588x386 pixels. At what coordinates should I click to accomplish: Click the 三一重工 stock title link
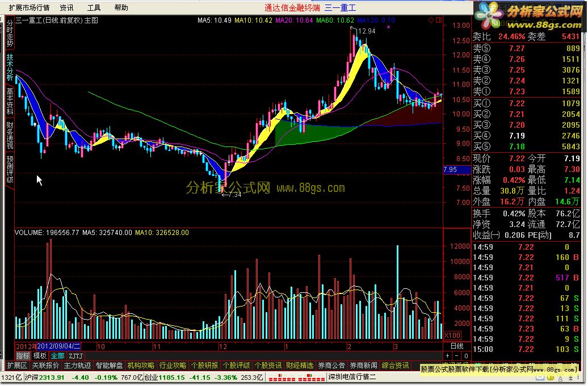pos(341,7)
